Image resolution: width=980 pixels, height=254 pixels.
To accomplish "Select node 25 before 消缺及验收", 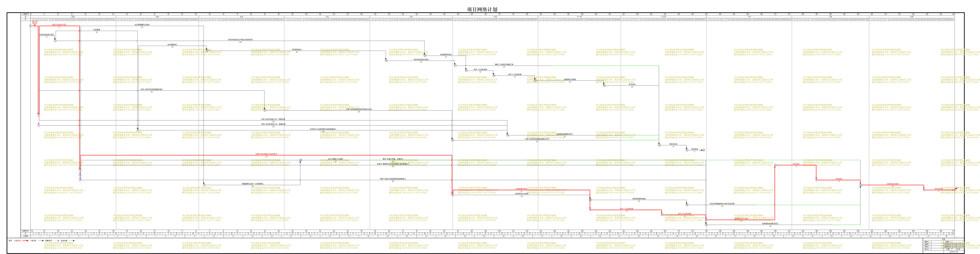I will tap(659, 145).
